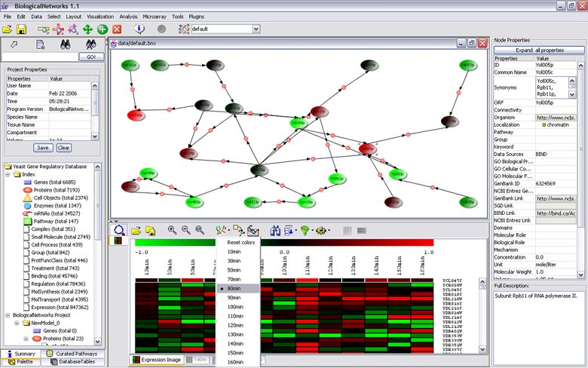Image resolution: width=588 pixels, height=368 pixels.
Task: Choose Reset colors from the dropdown
Action: coord(240,243)
